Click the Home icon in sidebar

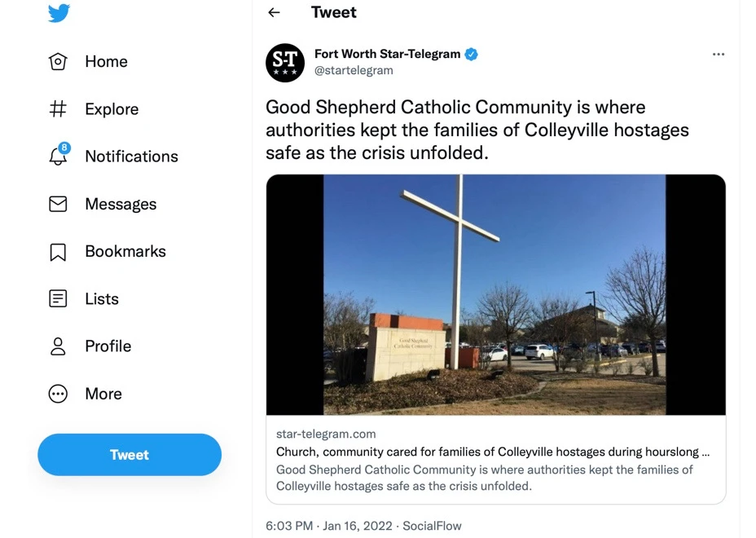click(58, 62)
